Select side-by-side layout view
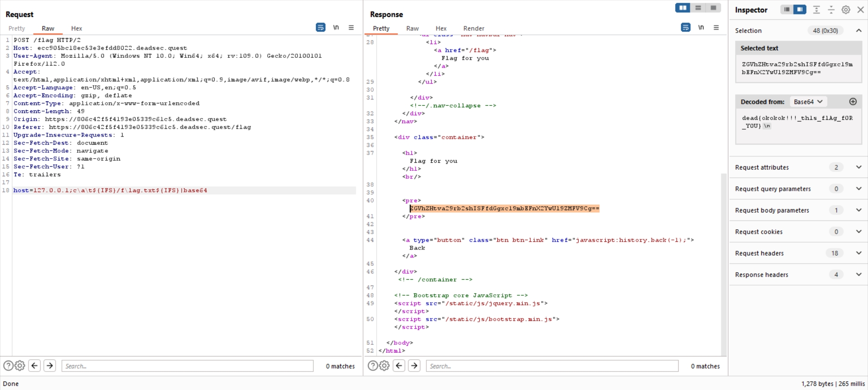 pyautogui.click(x=683, y=8)
